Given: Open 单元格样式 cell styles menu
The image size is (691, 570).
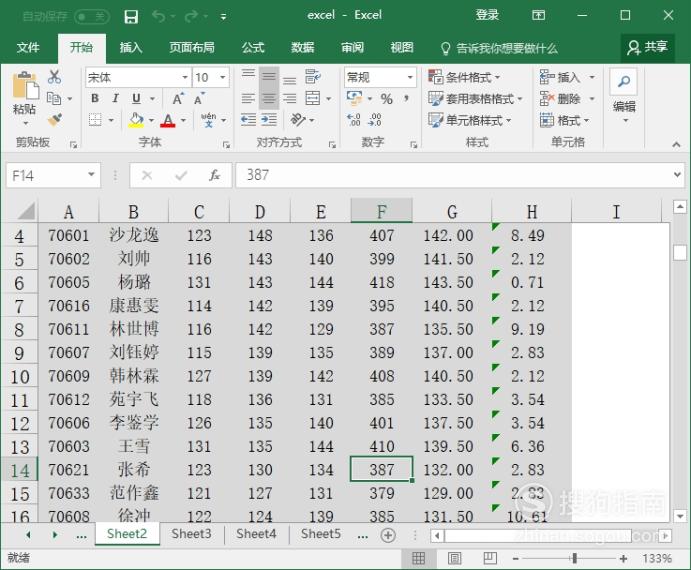Looking at the screenshot, I should click(x=470, y=120).
